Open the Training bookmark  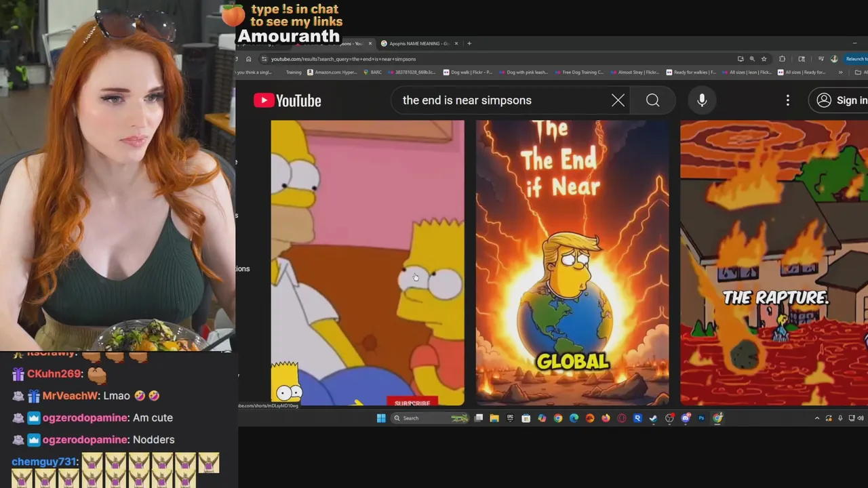293,73
